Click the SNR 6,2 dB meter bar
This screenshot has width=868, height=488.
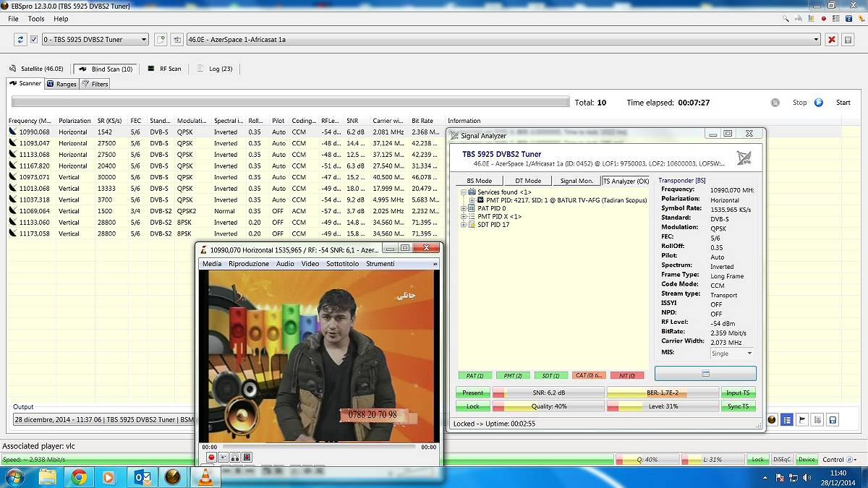548,393
